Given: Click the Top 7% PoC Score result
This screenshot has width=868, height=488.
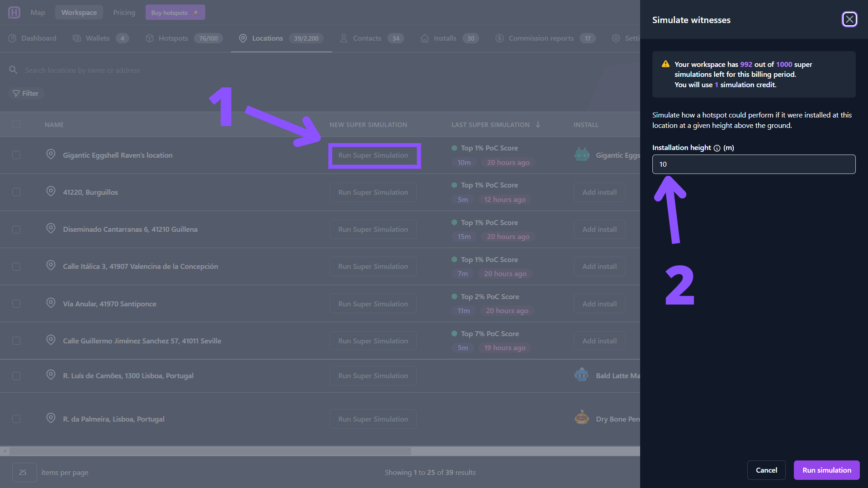Looking at the screenshot, I should click(x=490, y=333).
